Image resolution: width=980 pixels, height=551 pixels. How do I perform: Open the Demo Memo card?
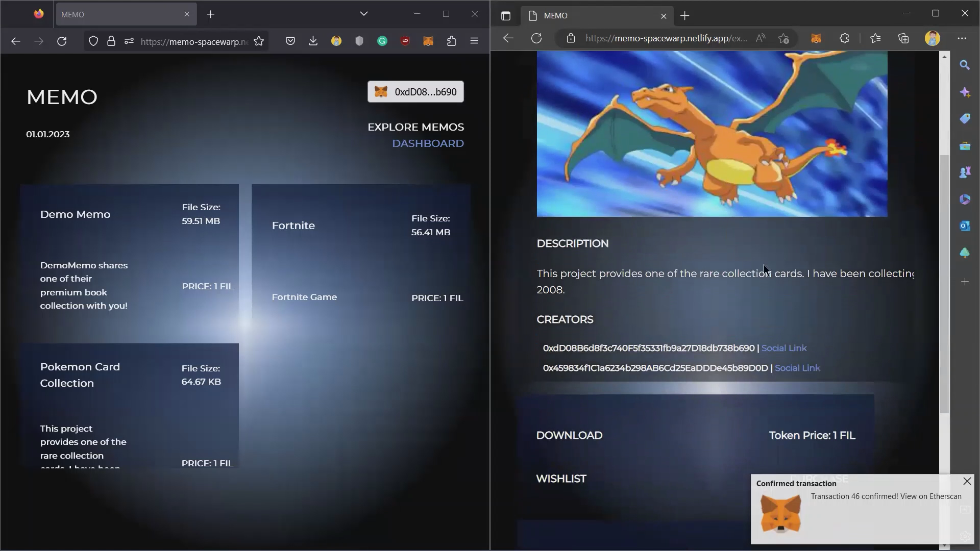[129, 263]
